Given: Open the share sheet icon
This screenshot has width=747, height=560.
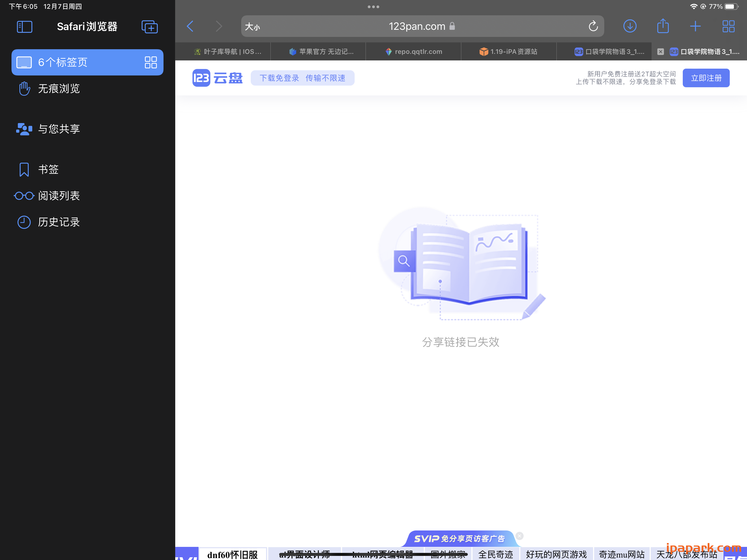Looking at the screenshot, I should coord(663,26).
